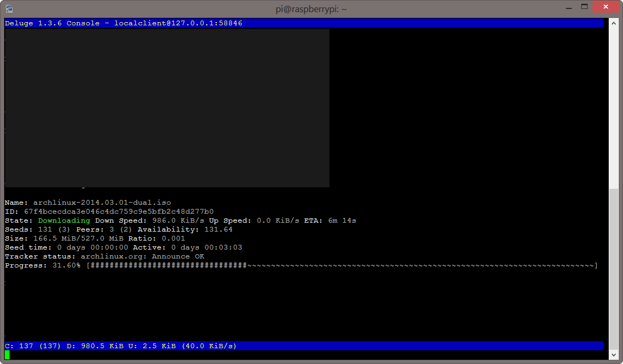This screenshot has width=623, height=364.
Task: Click the ETA value 6m 14s
Action: coord(342,221)
